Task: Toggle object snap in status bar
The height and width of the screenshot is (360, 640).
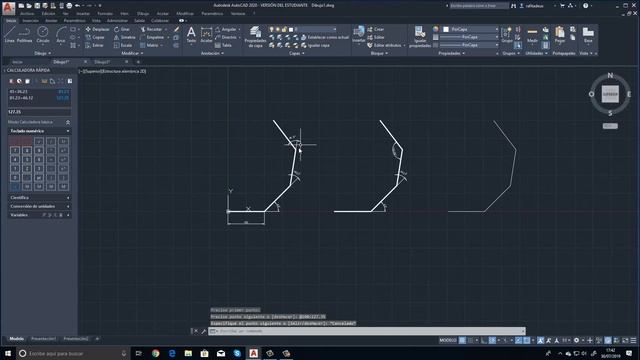Action: click(527, 340)
